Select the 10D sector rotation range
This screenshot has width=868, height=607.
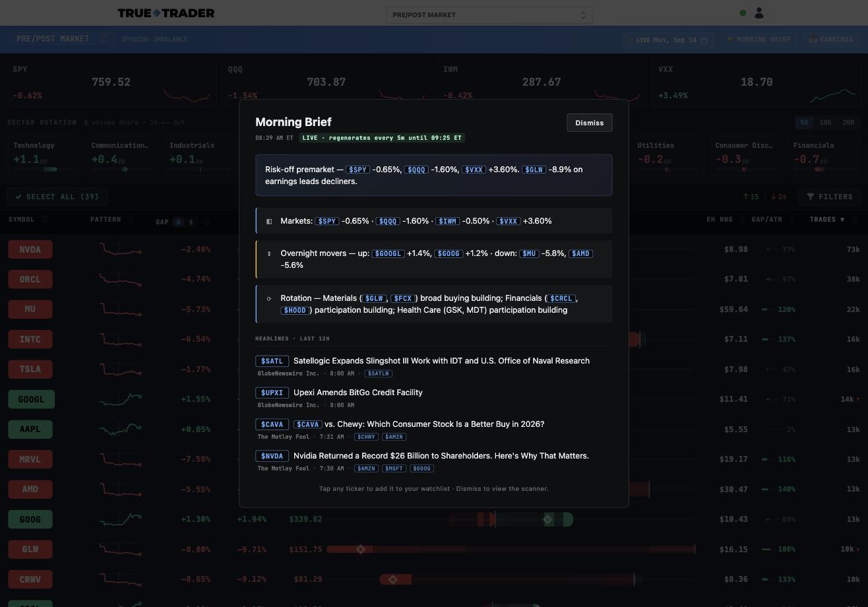pyautogui.click(x=825, y=122)
